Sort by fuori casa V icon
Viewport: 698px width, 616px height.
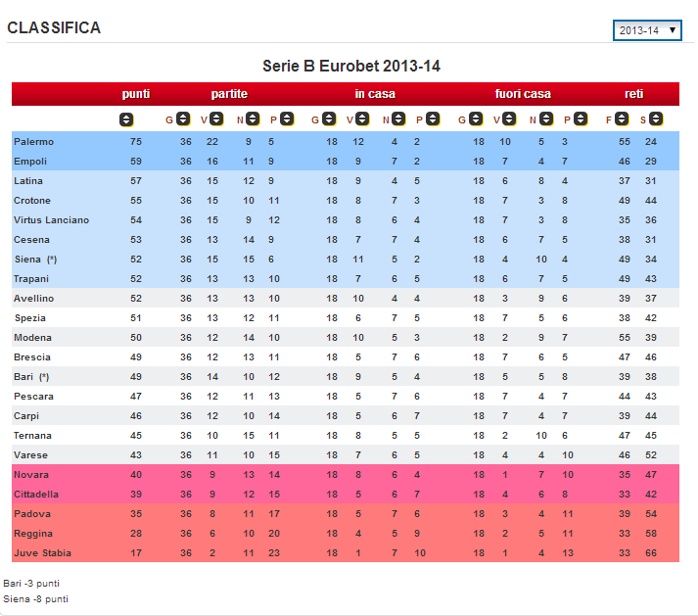click(509, 119)
